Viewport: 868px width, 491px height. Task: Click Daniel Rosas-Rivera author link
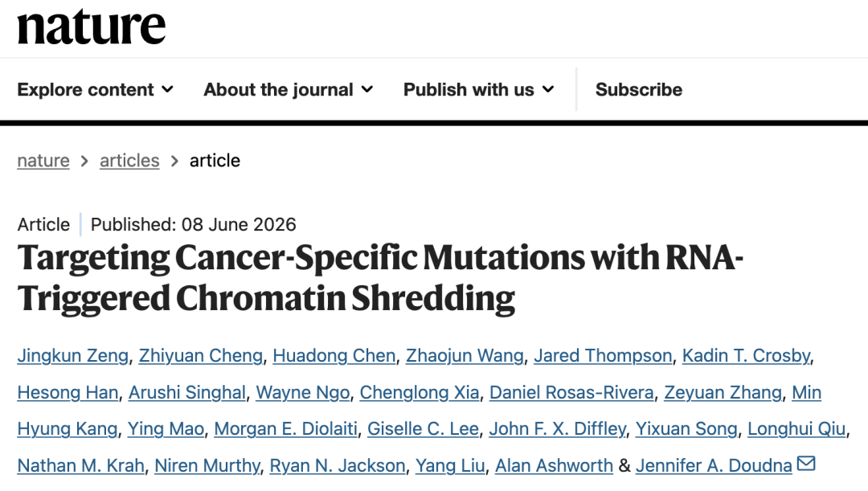click(571, 392)
